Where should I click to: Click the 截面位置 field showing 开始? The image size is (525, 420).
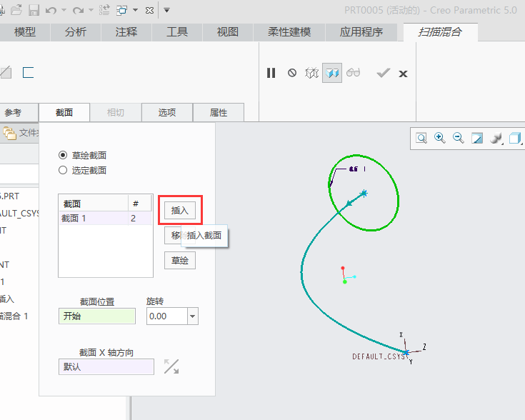click(x=97, y=316)
